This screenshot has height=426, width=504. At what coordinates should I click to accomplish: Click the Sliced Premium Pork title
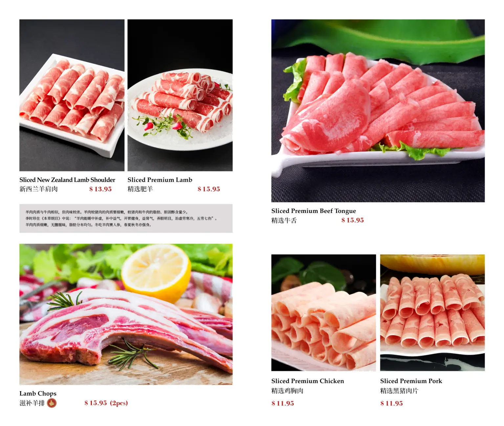pyautogui.click(x=411, y=381)
